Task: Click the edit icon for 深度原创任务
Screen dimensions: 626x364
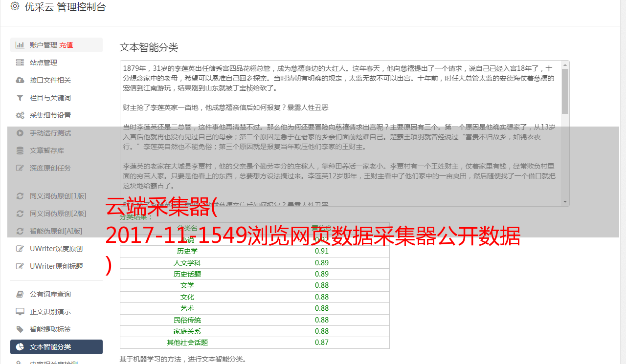Action: [x=20, y=168]
